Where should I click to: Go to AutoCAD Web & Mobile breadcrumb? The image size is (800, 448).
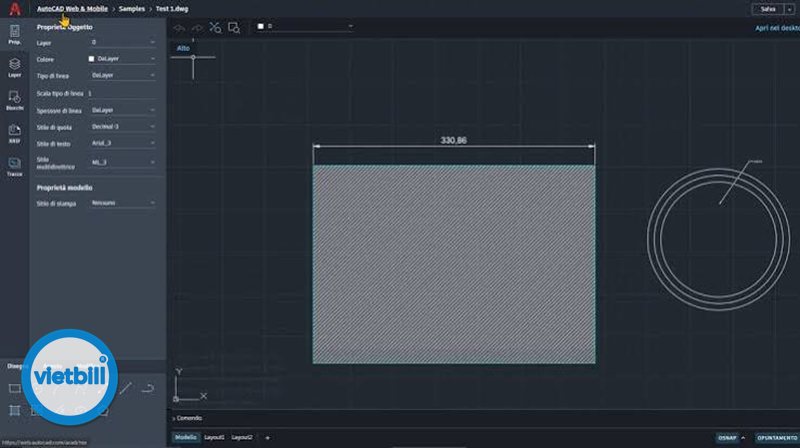tap(72, 9)
